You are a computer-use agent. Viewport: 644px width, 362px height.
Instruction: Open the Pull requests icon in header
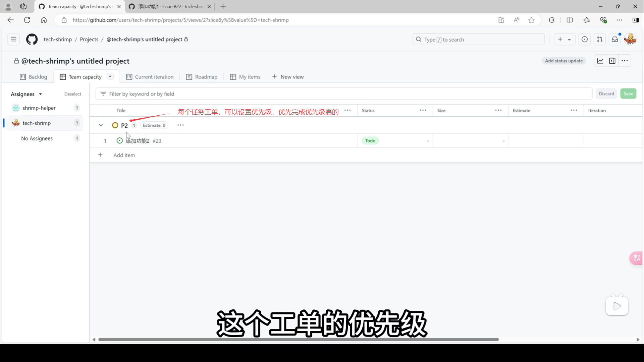tap(600, 39)
